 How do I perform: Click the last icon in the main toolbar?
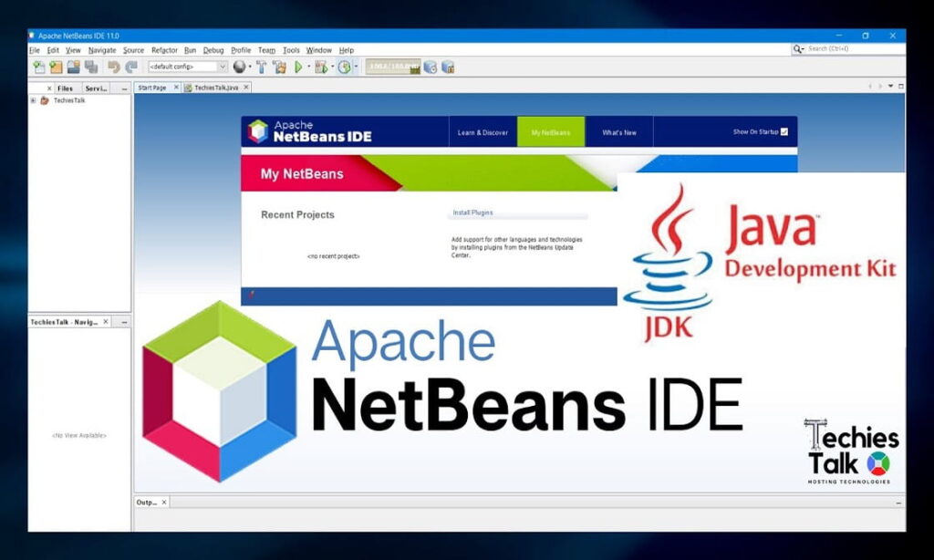448,67
